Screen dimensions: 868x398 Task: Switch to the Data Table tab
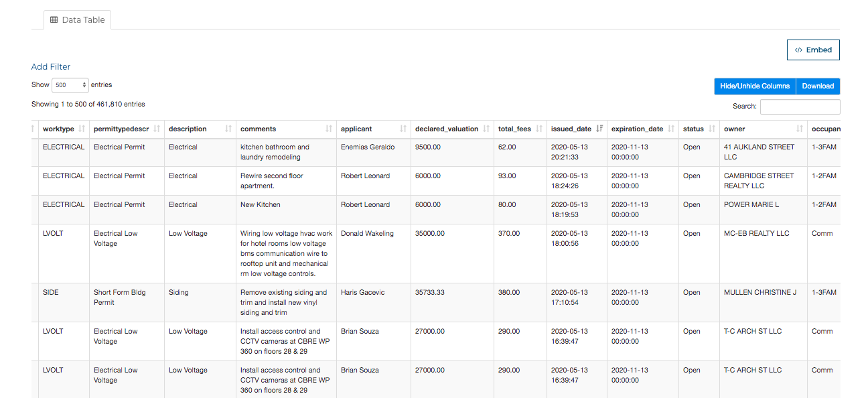tap(78, 20)
